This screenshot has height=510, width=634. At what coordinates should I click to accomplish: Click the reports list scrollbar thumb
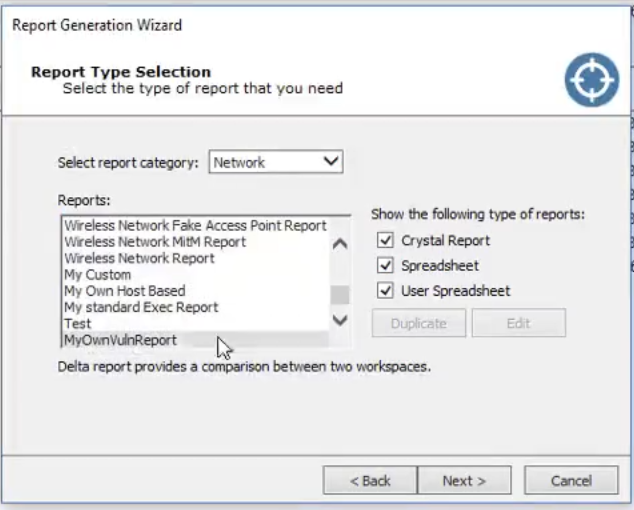coord(340,294)
